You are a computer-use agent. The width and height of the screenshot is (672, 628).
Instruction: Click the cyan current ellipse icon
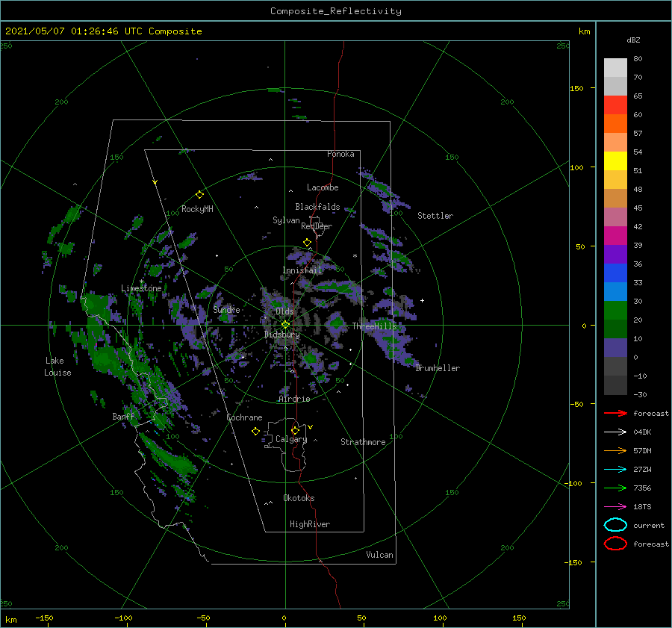coord(615,525)
